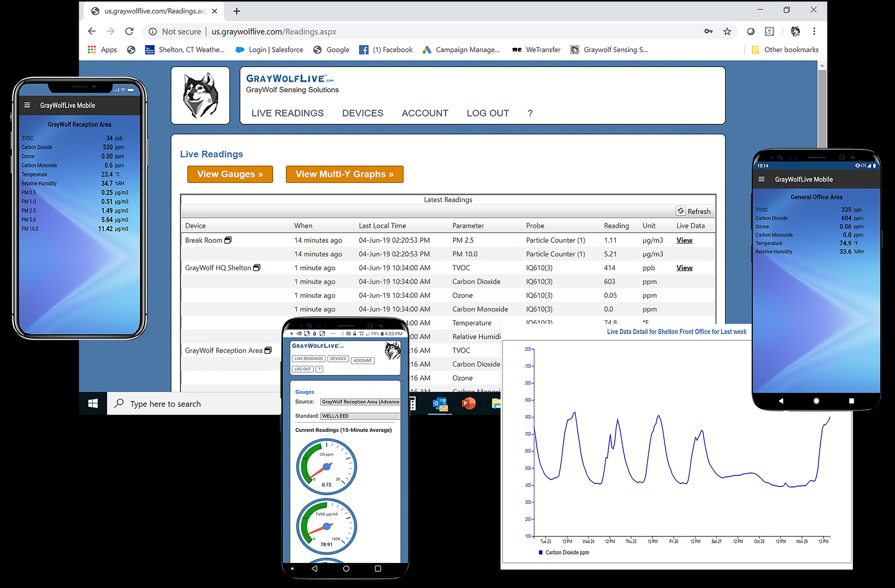Click Carbon Dioxide ppm chart legend

click(564, 552)
